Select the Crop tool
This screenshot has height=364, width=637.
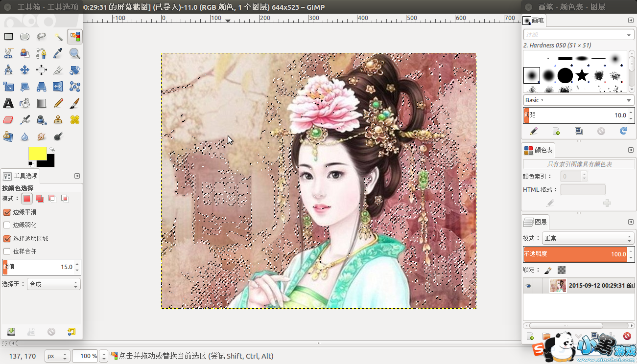coord(58,70)
